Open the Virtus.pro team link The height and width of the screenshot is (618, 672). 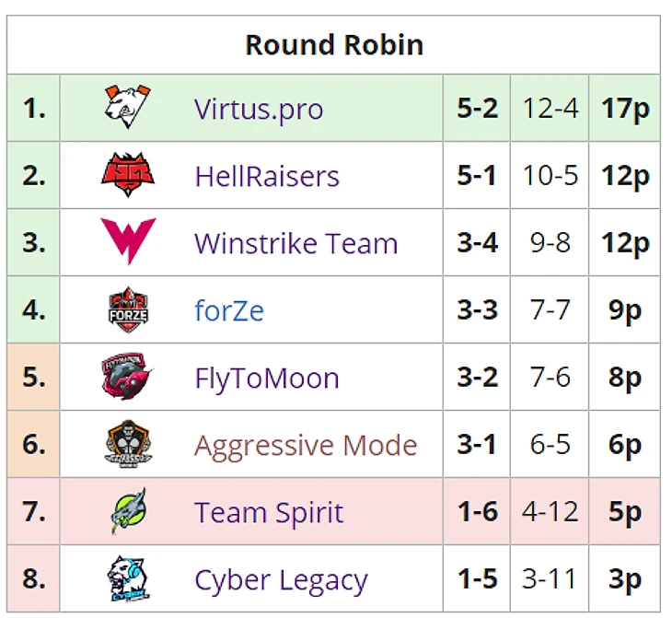click(259, 110)
